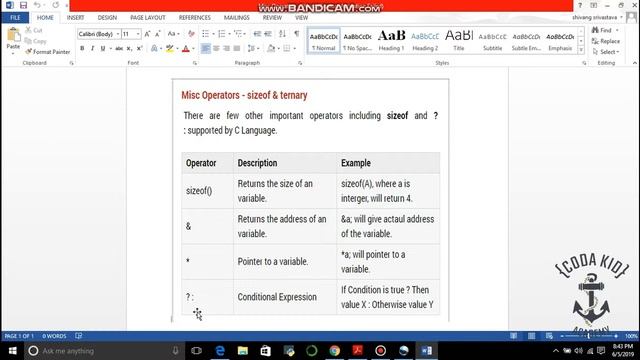Adjust the zoom slider

point(589,336)
